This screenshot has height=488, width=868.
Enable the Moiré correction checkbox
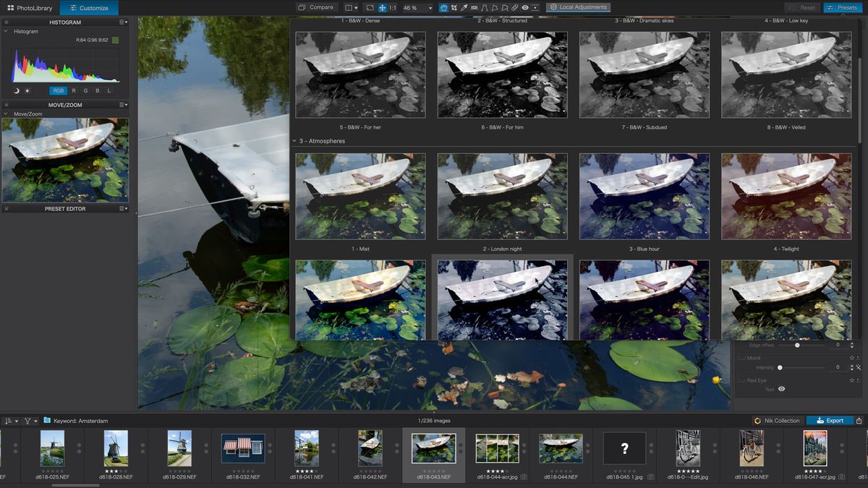[741, 358]
